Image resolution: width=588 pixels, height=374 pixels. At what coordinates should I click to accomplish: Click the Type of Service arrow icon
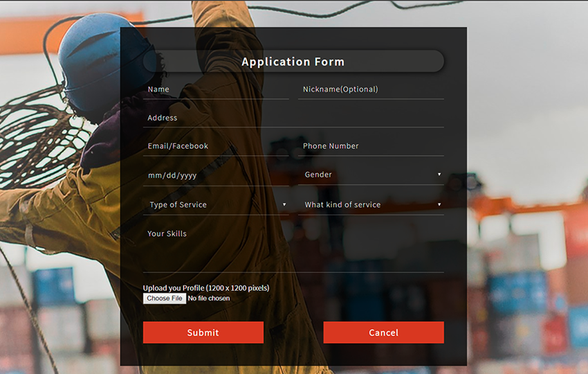[x=284, y=204]
